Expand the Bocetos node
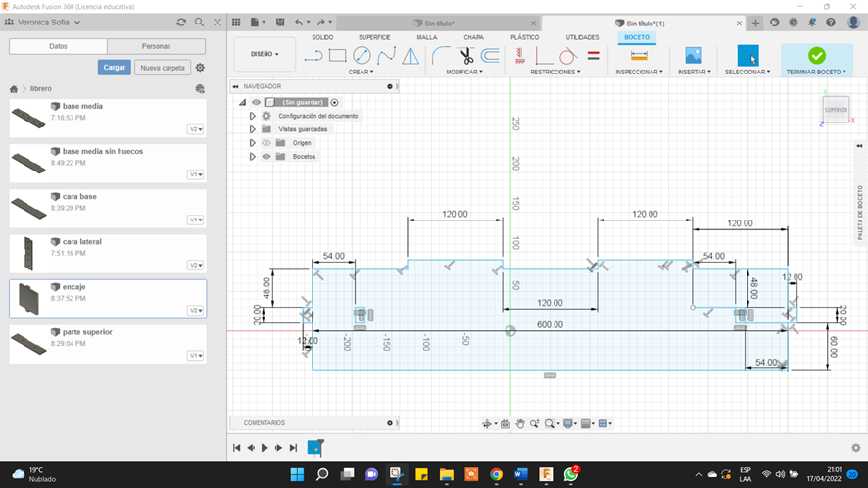Image resolution: width=868 pixels, height=488 pixels. [253, 156]
